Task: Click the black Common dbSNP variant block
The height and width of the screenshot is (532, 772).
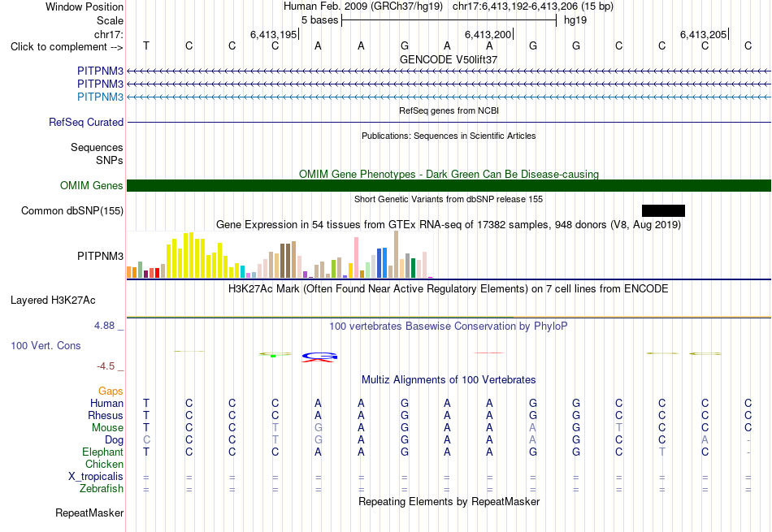Action: pyautogui.click(x=663, y=210)
